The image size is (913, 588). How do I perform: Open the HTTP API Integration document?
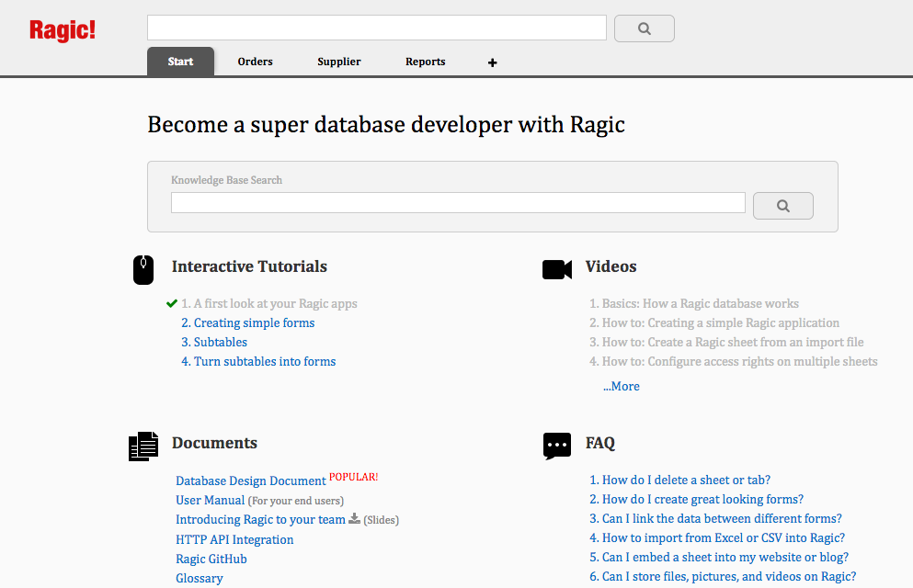235,539
